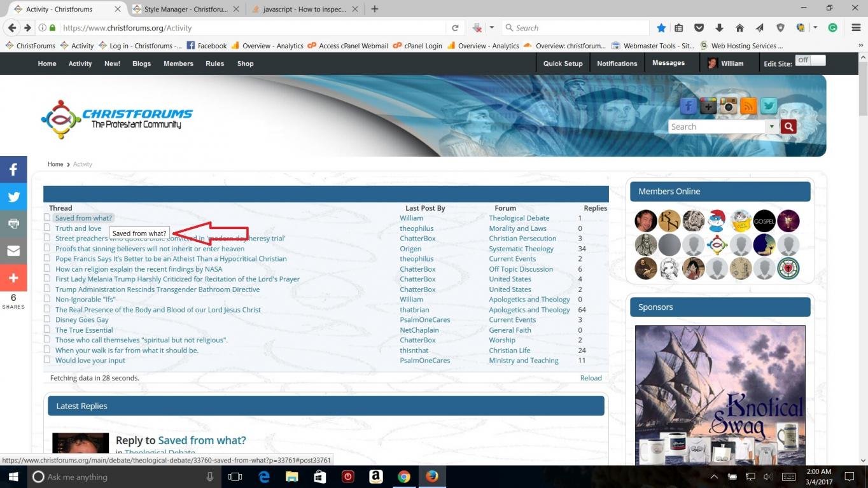Open the 'Disney Goes Gay' thread link
The height and width of the screenshot is (488, 868).
(x=82, y=319)
